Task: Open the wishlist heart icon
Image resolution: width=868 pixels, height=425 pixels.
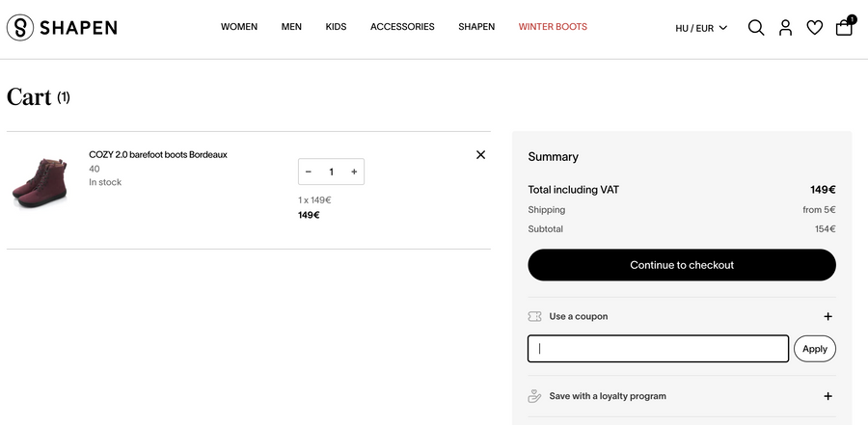Action: 814,28
